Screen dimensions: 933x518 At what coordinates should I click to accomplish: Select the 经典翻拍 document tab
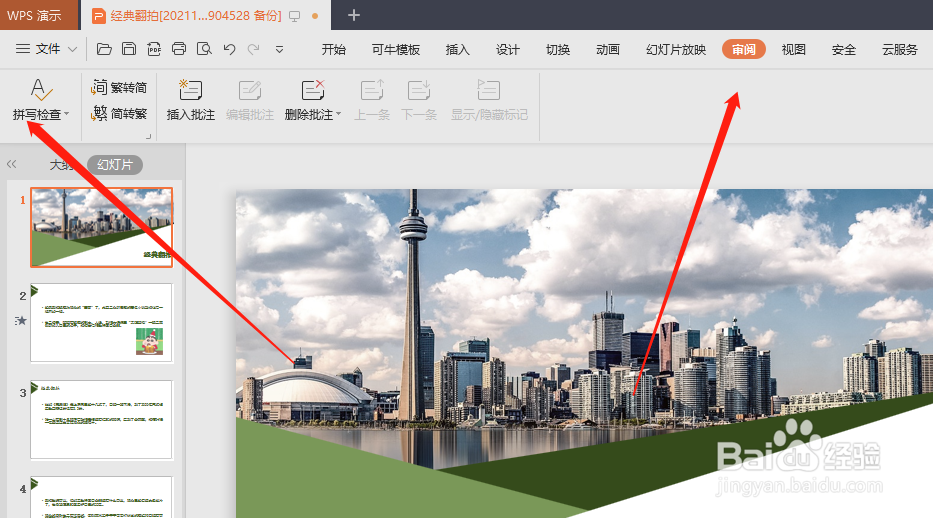pyautogui.click(x=196, y=15)
